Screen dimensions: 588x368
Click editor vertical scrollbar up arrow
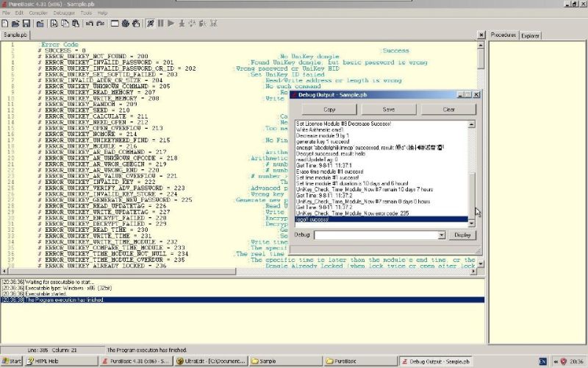[481, 45]
